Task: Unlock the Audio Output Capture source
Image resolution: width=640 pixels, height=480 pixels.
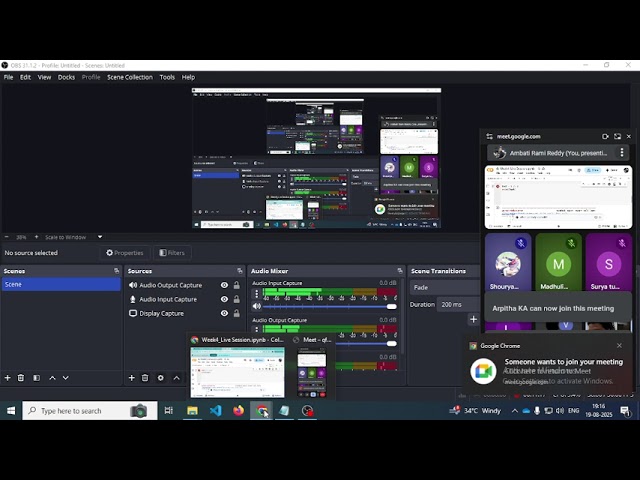Action: pyautogui.click(x=236, y=285)
